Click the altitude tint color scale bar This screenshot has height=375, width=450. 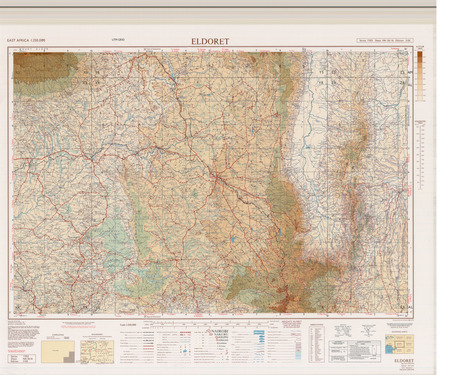(x=420, y=76)
